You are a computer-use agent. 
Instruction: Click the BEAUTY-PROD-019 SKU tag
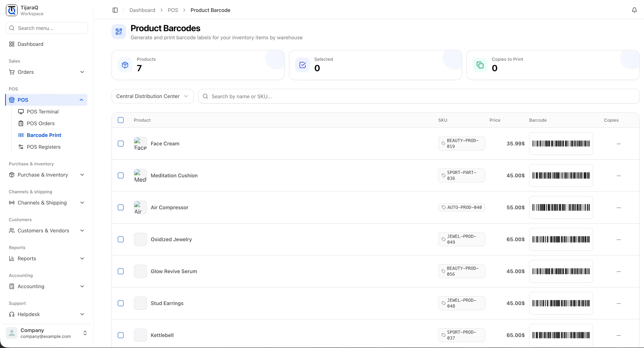tap(462, 144)
